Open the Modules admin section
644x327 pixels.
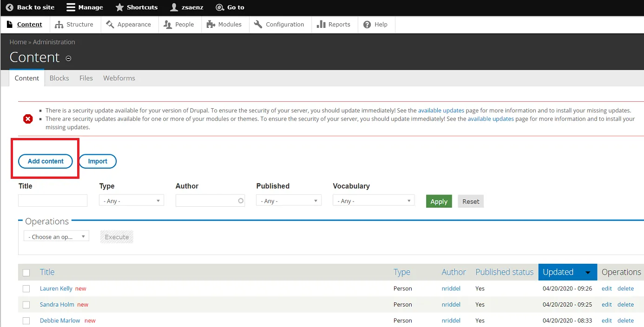[229, 24]
